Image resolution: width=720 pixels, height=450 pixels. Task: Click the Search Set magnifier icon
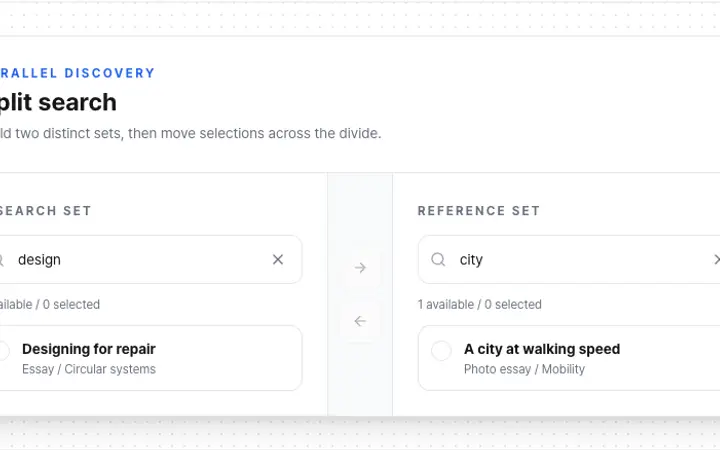[x=1, y=260]
